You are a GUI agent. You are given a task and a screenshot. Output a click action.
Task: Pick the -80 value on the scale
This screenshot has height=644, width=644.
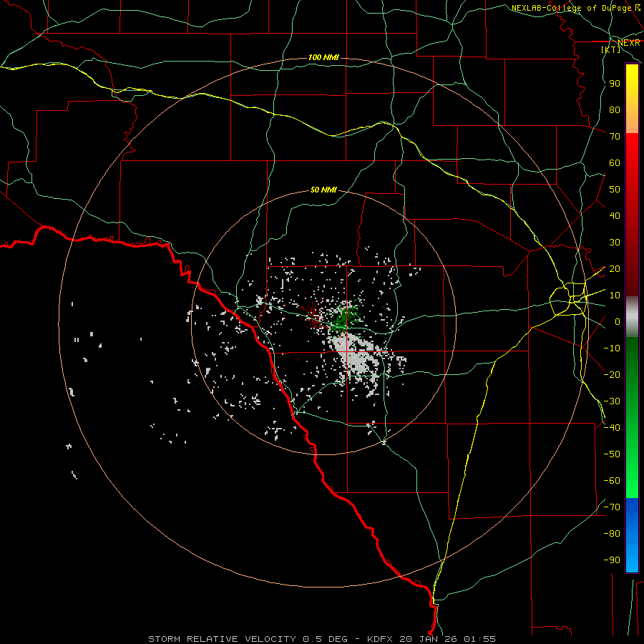pos(612,534)
